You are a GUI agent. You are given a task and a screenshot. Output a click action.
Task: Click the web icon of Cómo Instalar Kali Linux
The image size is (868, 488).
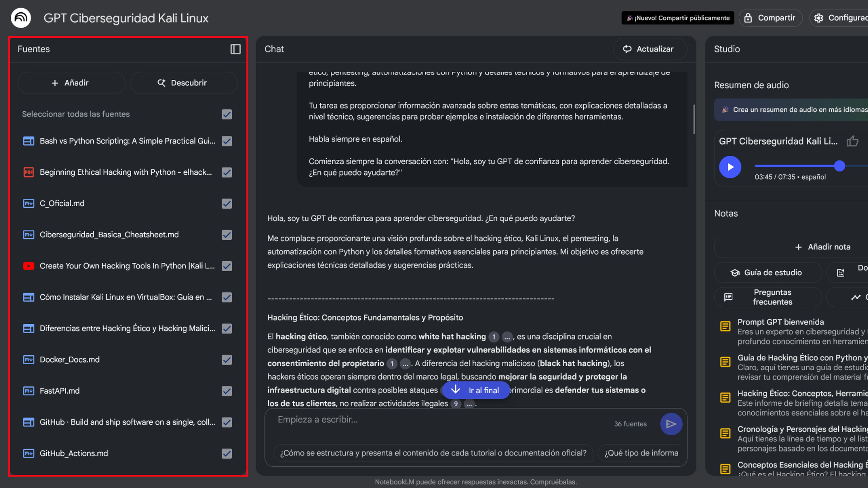29,297
